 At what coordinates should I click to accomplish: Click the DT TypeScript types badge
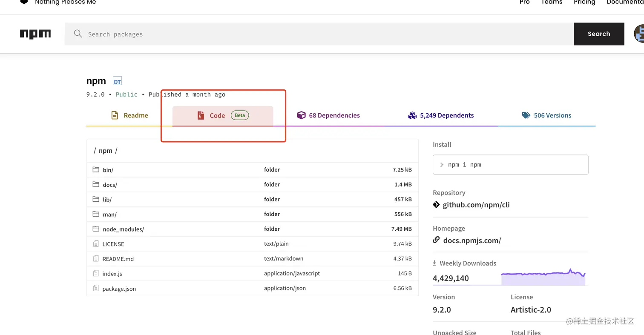[117, 81]
